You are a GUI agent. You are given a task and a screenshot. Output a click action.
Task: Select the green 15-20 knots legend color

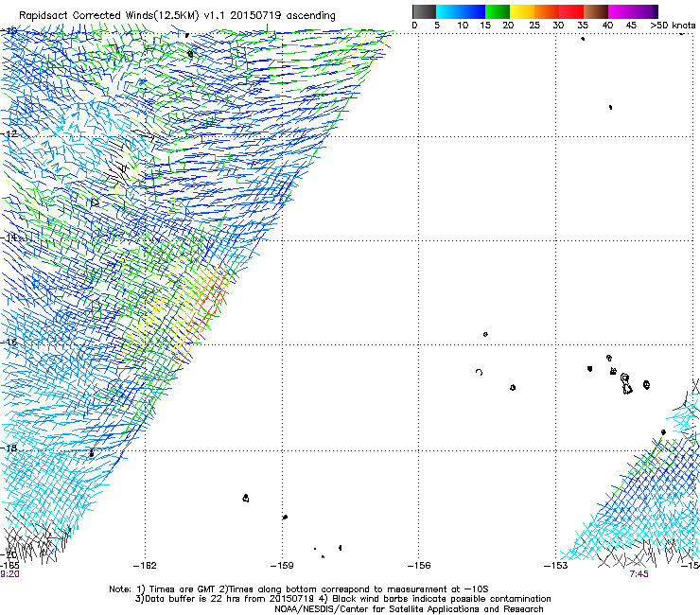point(498,11)
